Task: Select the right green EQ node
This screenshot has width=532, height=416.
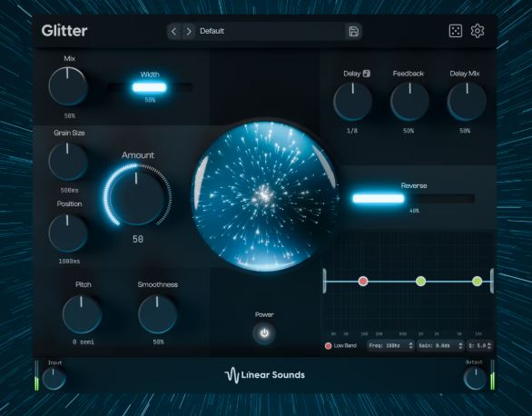Action: 477,281
